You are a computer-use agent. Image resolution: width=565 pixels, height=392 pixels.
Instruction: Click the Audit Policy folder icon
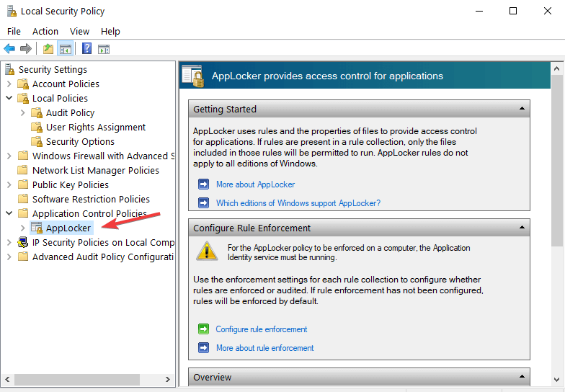coord(37,112)
